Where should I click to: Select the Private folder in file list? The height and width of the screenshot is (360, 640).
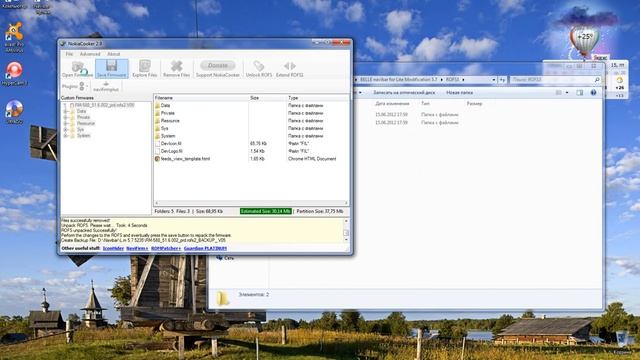tap(167, 113)
